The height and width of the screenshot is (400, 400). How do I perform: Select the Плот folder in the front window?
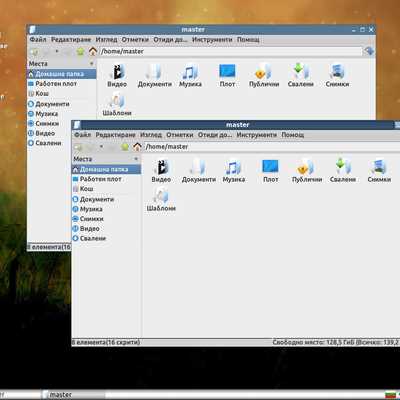pyautogui.click(x=270, y=171)
